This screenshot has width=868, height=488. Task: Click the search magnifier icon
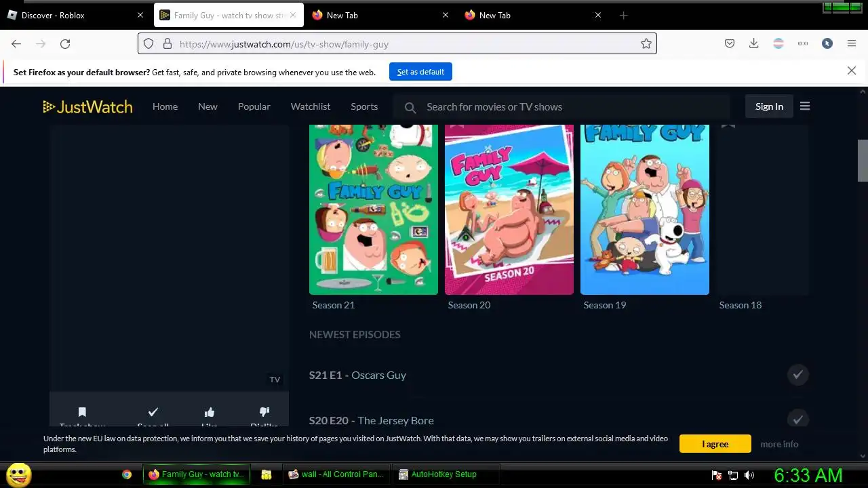410,107
